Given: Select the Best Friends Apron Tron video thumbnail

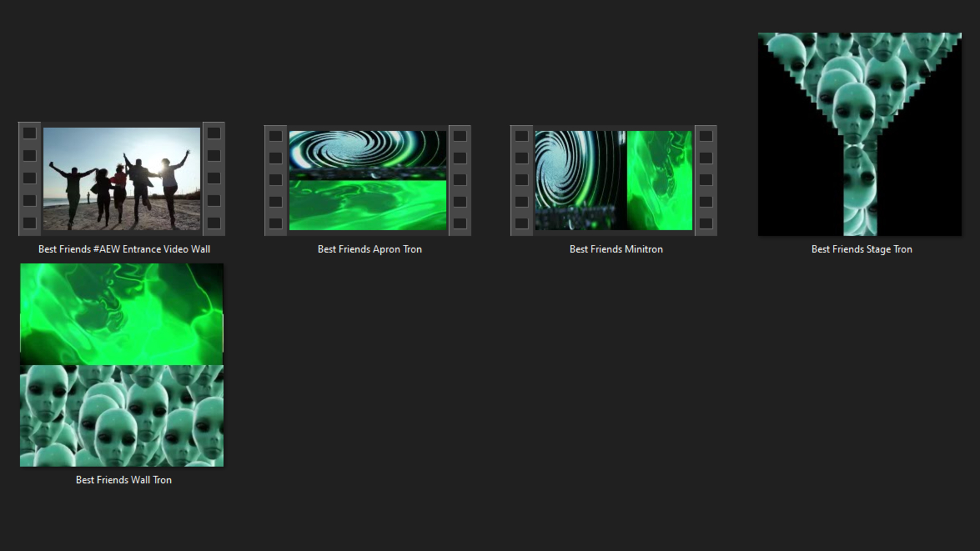Looking at the screenshot, I should click(x=367, y=180).
